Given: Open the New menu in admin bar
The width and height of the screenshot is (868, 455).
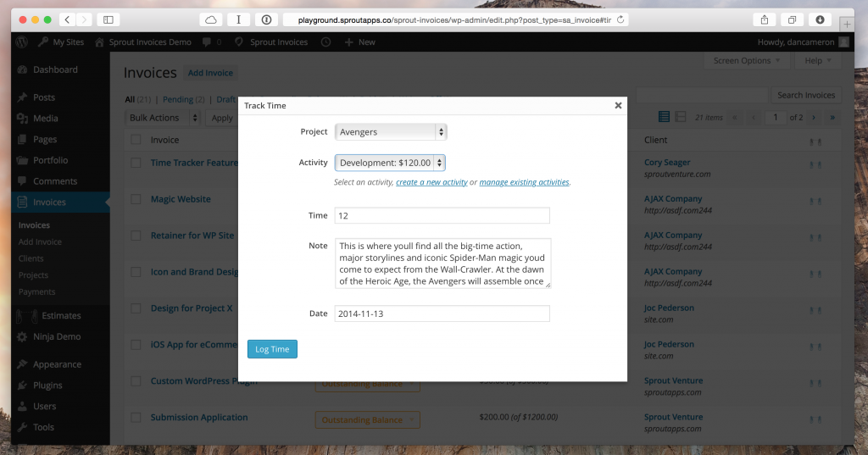Looking at the screenshot, I should pyautogui.click(x=359, y=42).
